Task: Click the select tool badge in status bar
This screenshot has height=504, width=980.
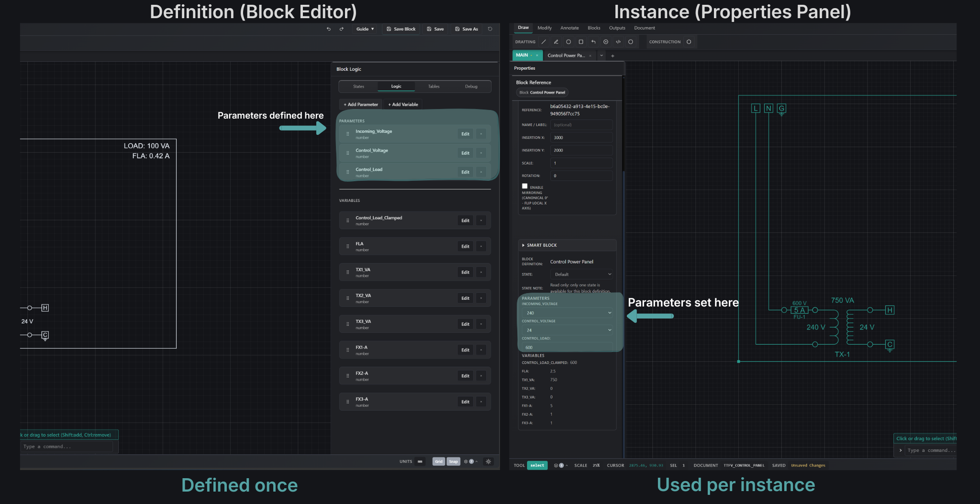Action: pos(537,466)
